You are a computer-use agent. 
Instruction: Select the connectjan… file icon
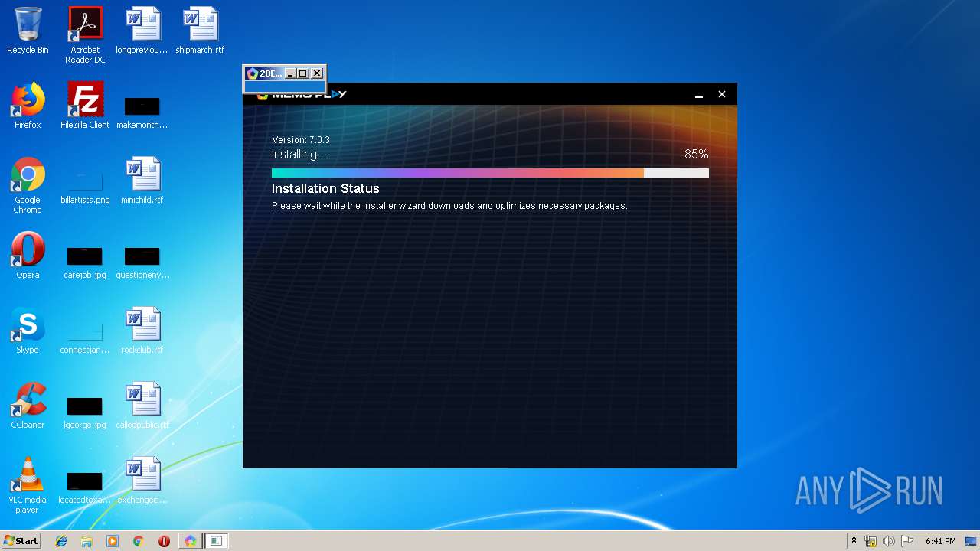(85, 337)
